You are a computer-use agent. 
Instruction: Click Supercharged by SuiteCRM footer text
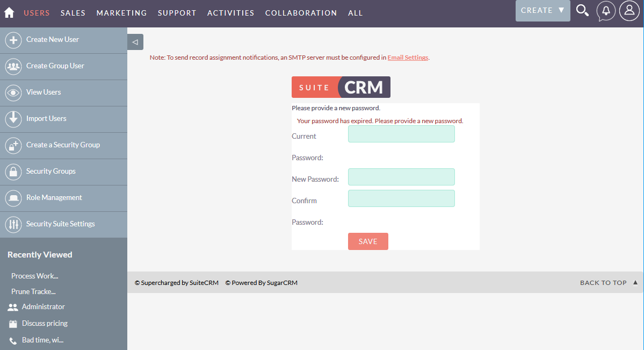point(177,283)
